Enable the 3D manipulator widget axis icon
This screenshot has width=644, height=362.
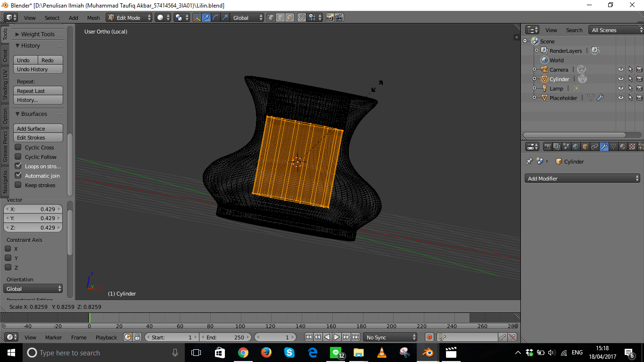197,17
